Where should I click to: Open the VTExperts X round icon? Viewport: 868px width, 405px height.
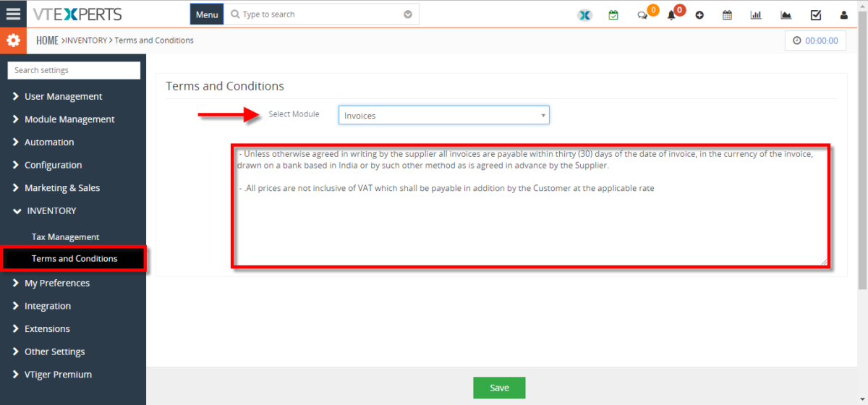[584, 15]
